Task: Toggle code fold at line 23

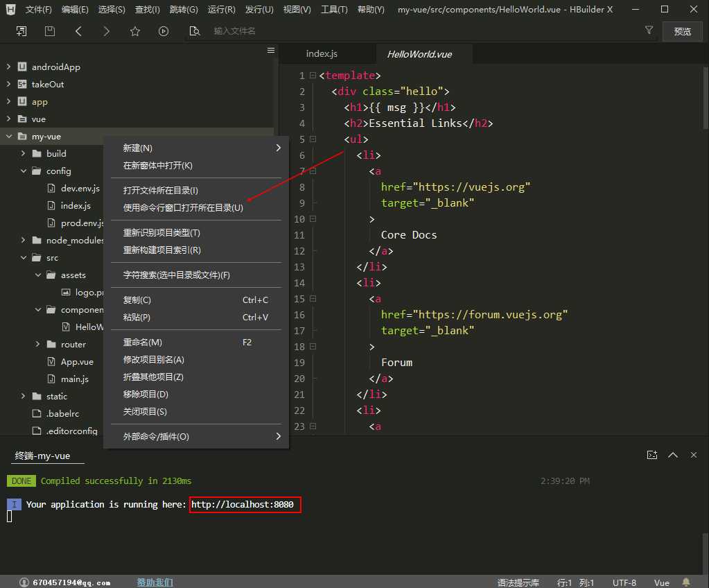Action: click(x=313, y=426)
